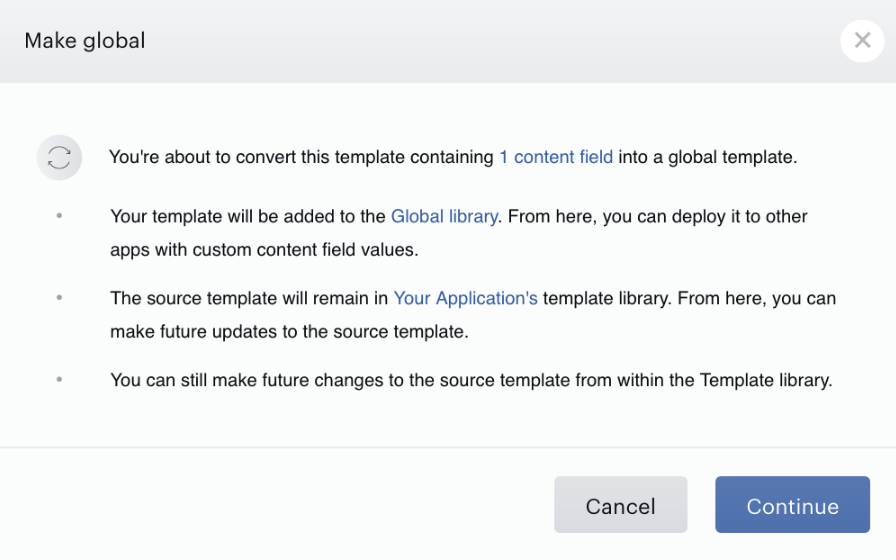Image resolution: width=896 pixels, height=560 pixels.
Task: Open the "1 content field" link
Action: tap(556, 157)
